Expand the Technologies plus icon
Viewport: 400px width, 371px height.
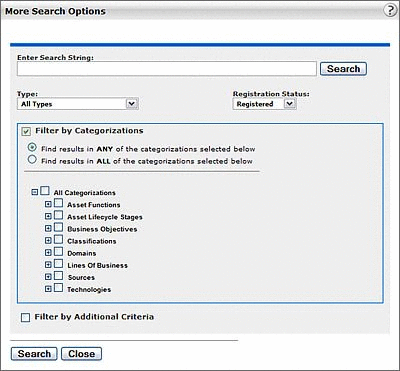tap(48, 289)
